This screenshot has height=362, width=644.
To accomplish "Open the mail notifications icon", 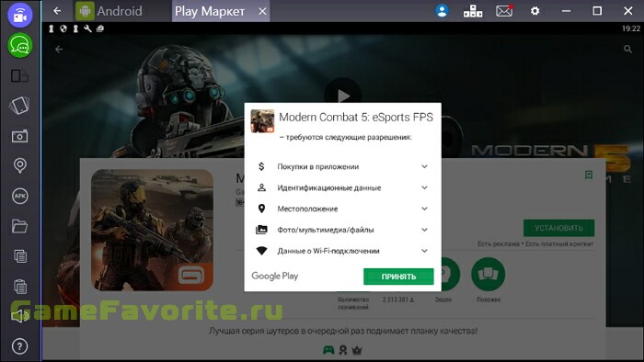I will click(x=504, y=11).
